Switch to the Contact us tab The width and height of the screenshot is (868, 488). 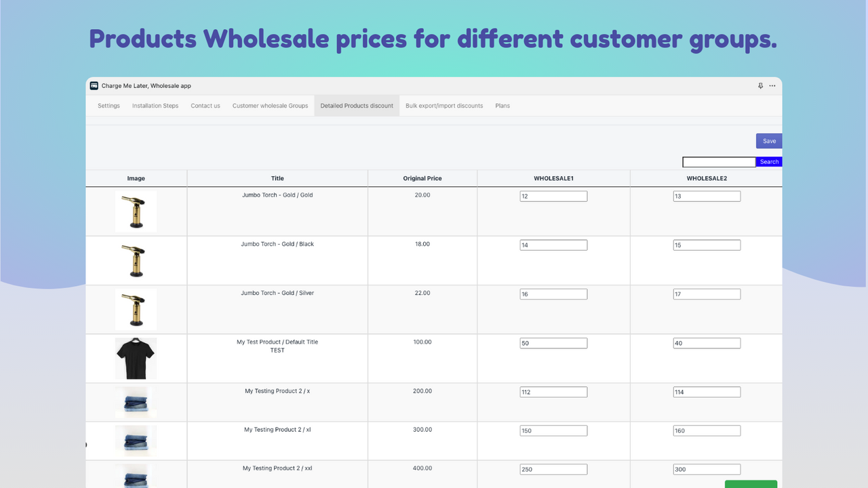205,106
